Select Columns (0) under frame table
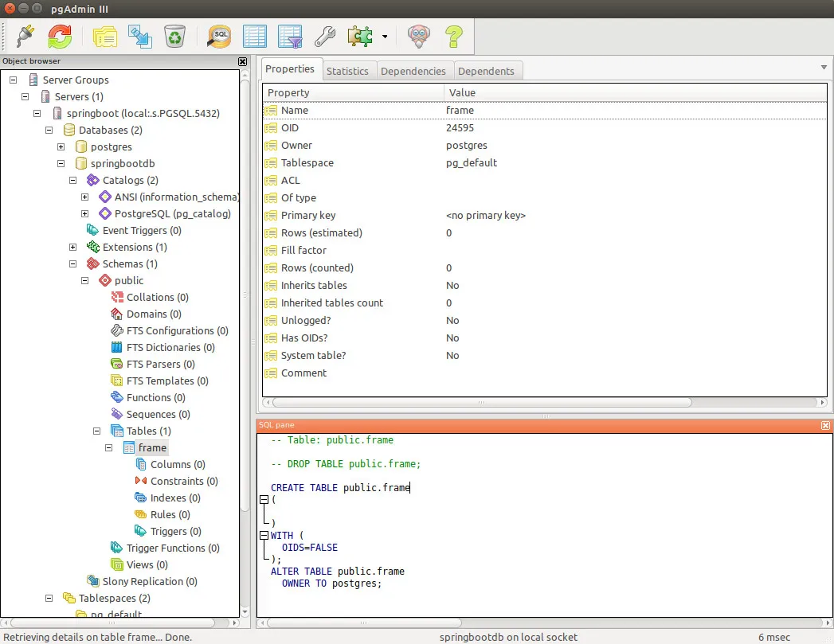This screenshot has height=644, width=834. click(177, 464)
